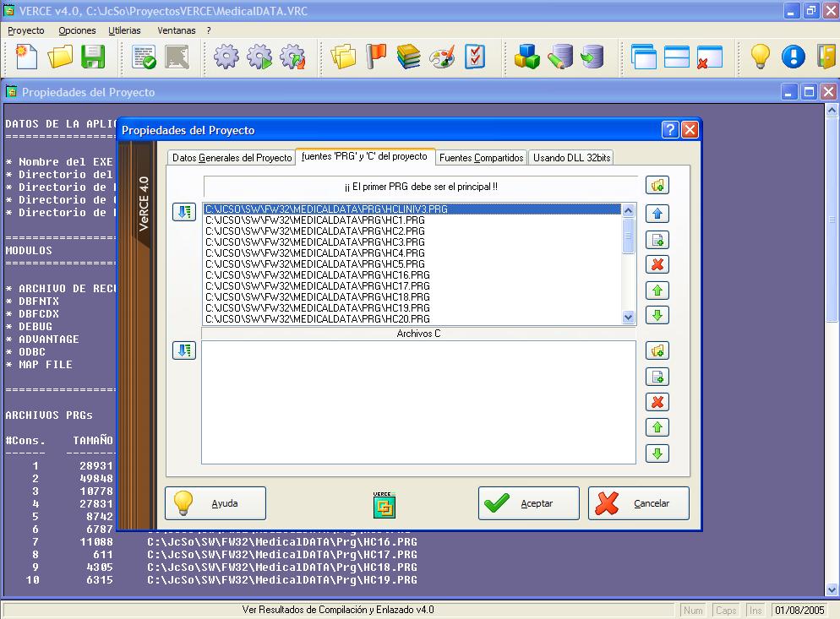Click the Cancelar button

pyautogui.click(x=639, y=503)
